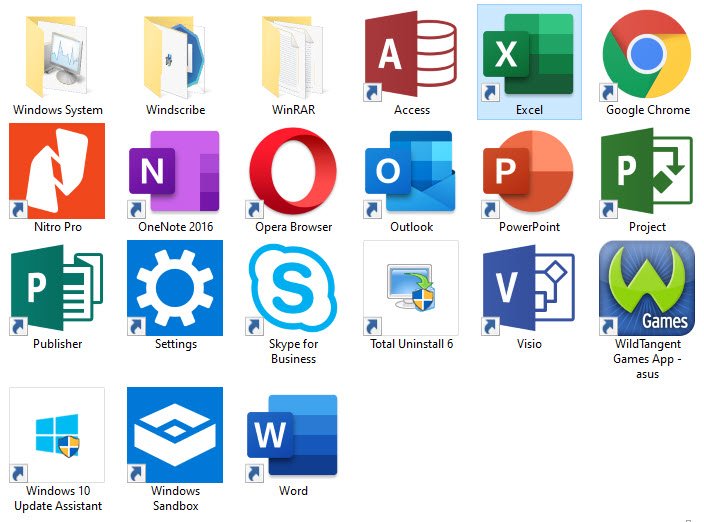Launch the Skype for Business icon
The image size is (704, 522).
[x=293, y=289]
